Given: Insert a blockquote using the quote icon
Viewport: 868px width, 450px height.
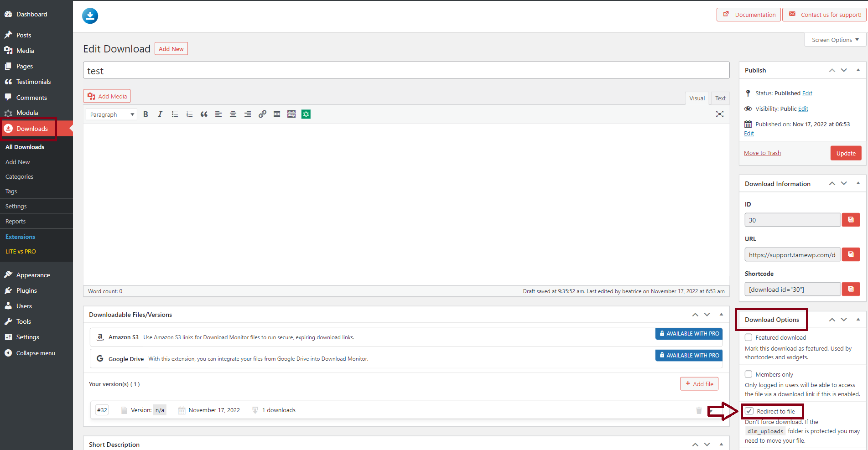Looking at the screenshot, I should [204, 114].
